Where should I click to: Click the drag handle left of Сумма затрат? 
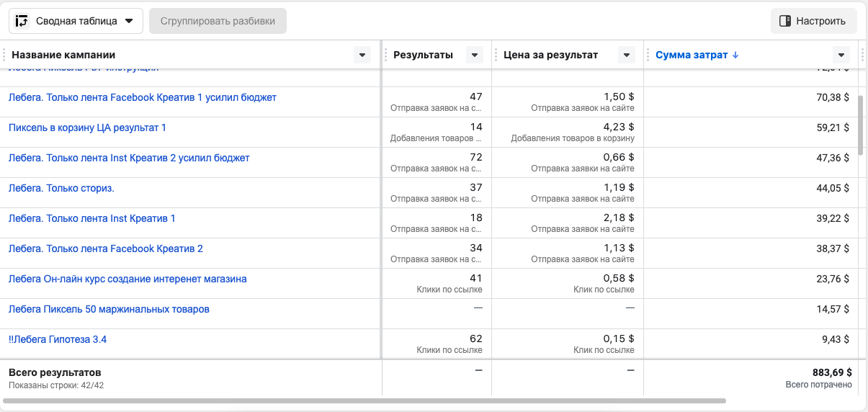(648, 55)
